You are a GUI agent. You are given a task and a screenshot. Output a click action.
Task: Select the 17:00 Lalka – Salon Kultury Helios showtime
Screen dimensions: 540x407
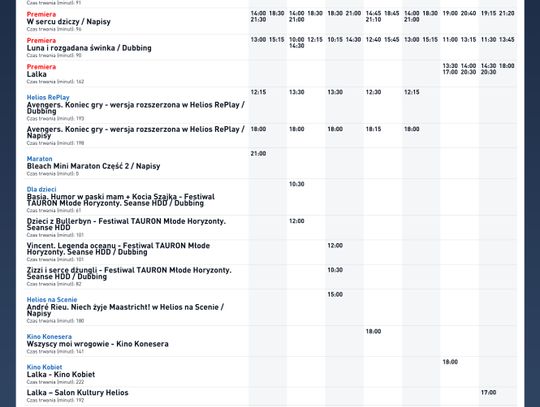[x=488, y=392]
